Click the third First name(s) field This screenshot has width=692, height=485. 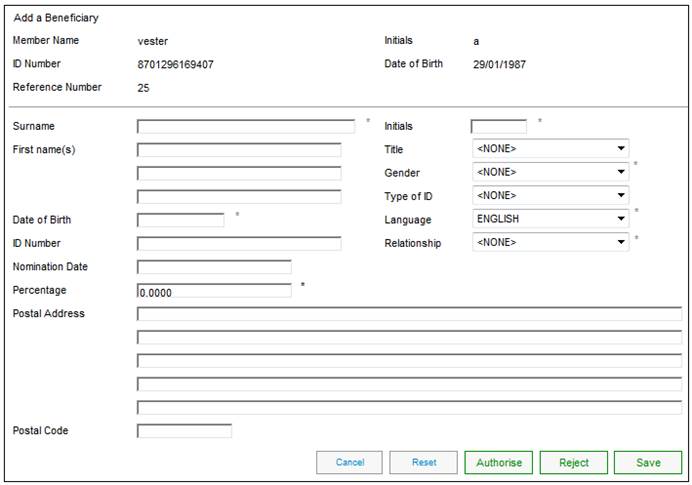pyautogui.click(x=239, y=197)
